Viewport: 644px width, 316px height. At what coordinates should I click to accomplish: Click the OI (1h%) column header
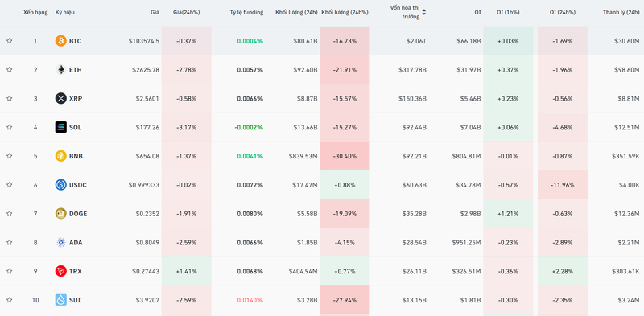pos(508,12)
